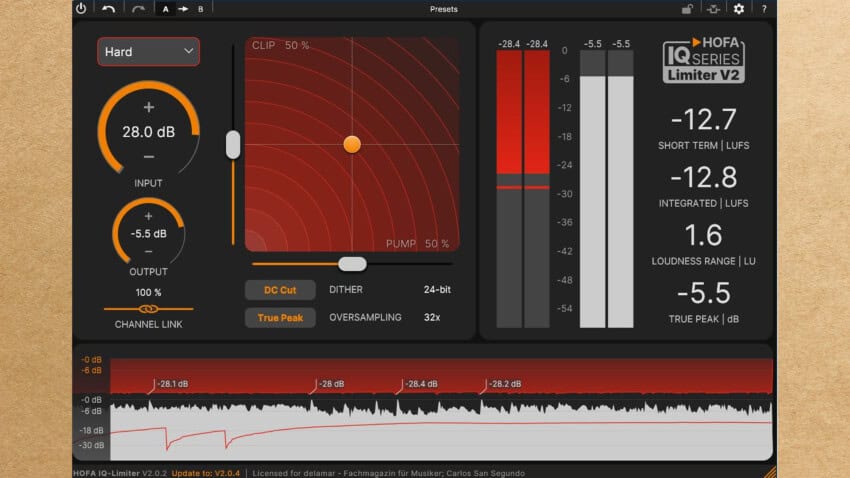Increase output level with the plus sign
This screenshot has height=478, width=850.
click(x=149, y=216)
